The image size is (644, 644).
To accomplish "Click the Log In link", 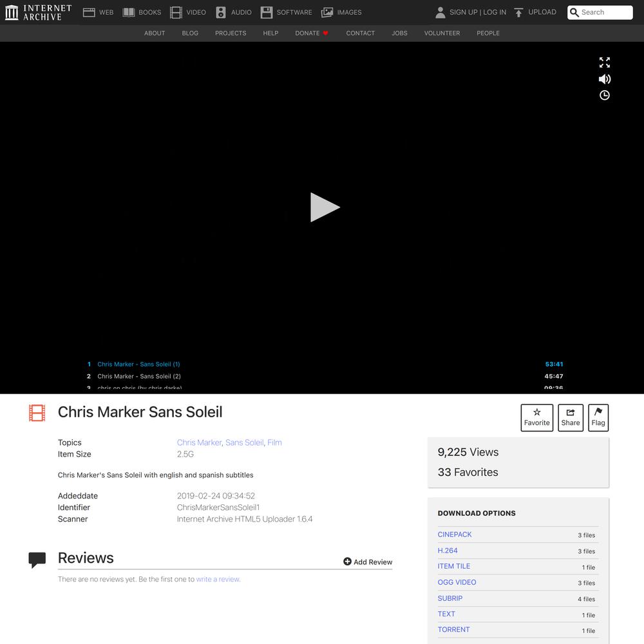I will point(495,12).
